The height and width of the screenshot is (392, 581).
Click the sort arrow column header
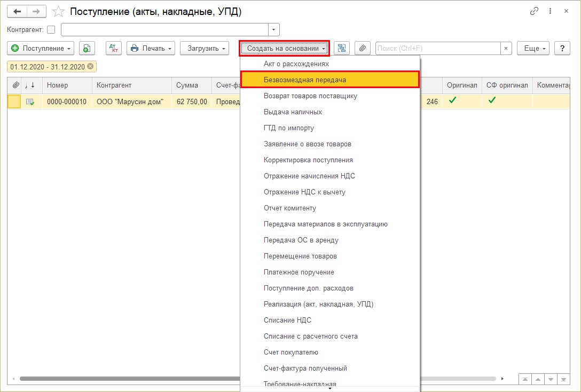[32, 85]
